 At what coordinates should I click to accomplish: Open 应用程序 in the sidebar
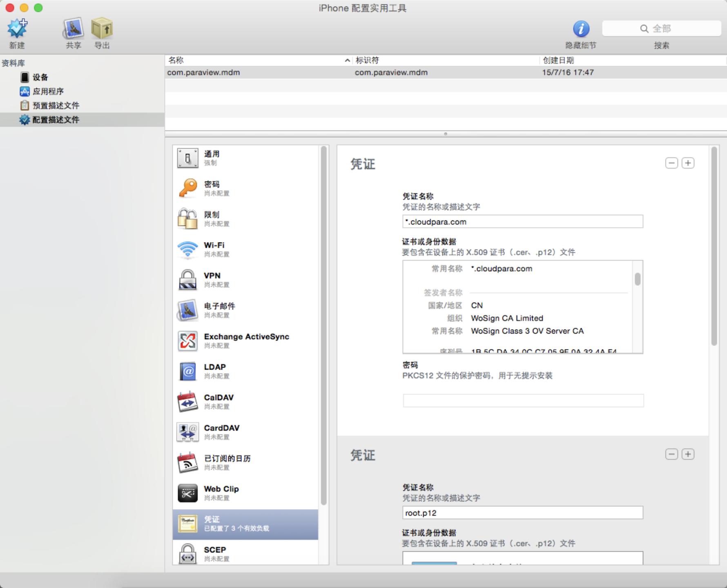tap(48, 91)
